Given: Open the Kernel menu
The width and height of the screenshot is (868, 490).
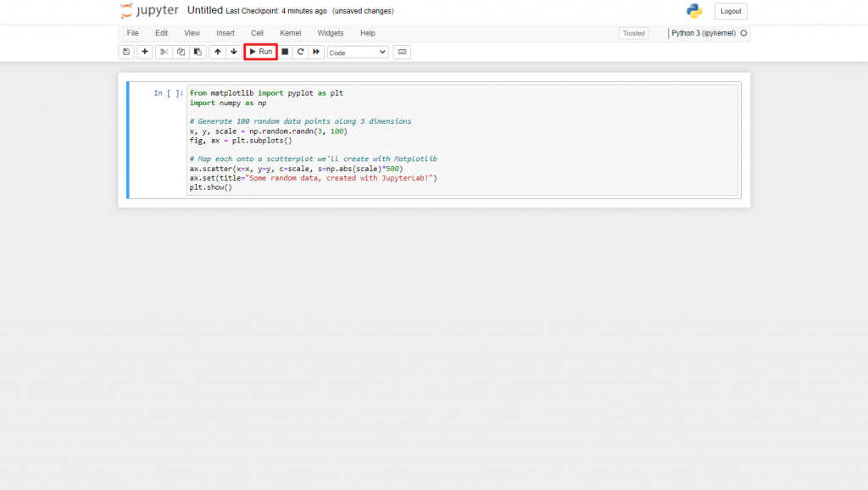Looking at the screenshot, I should tap(290, 33).
